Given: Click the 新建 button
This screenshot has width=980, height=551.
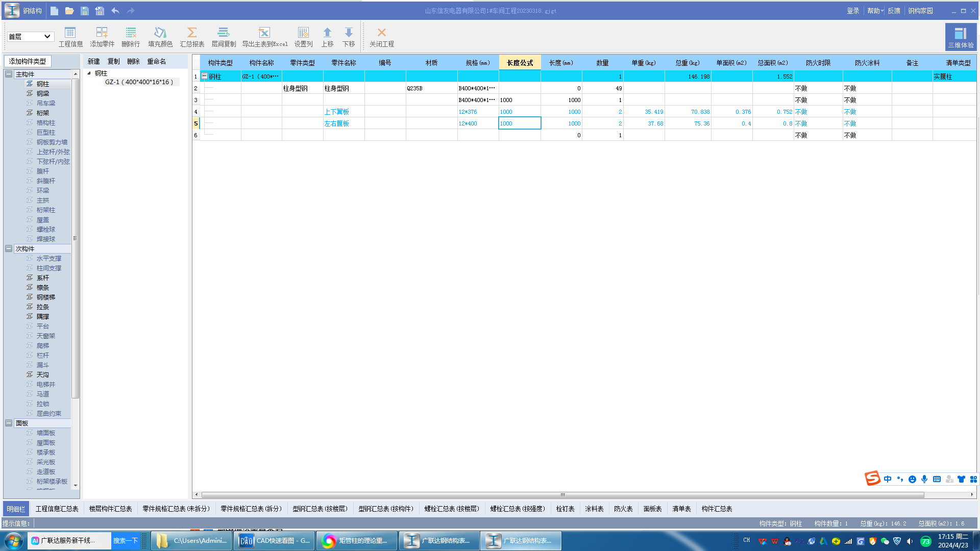Looking at the screenshot, I should (x=93, y=62).
